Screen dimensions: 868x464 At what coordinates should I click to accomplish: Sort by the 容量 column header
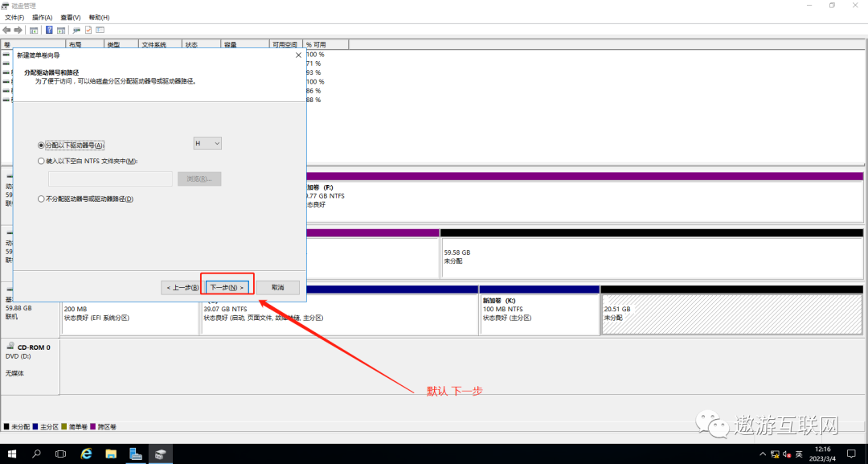[244, 44]
